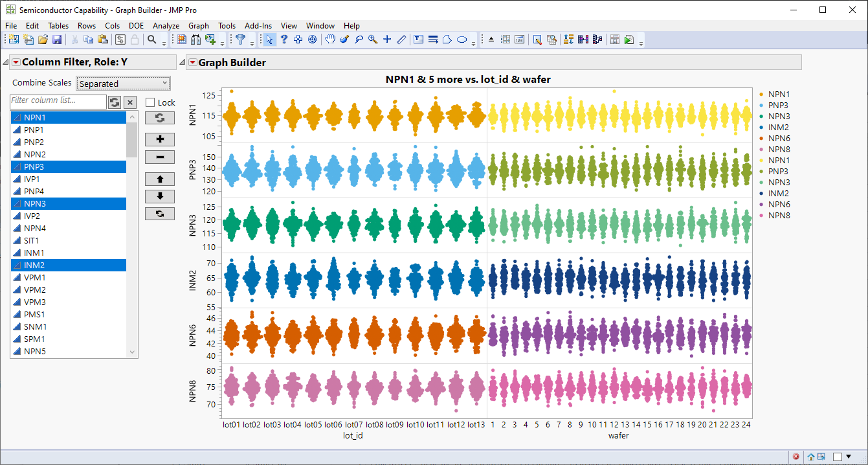The image size is (868, 465).
Task: Activate the Help question-mark tool
Action: [x=284, y=40]
